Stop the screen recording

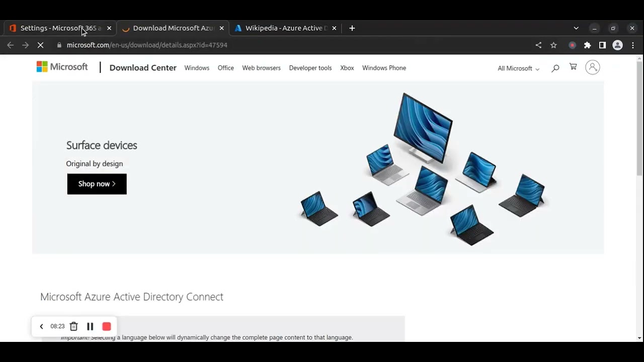click(107, 326)
